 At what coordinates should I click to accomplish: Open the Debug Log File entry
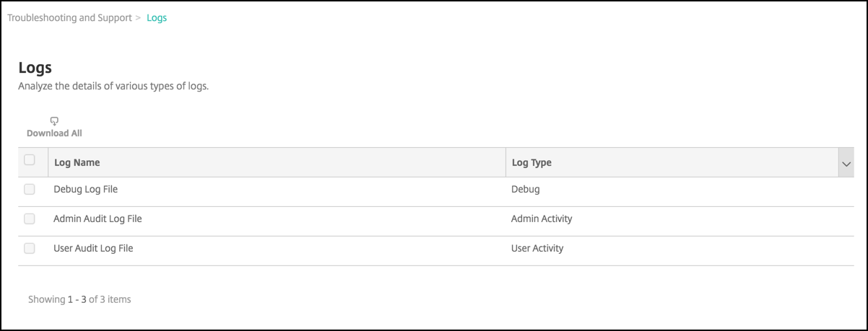tap(85, 190)
